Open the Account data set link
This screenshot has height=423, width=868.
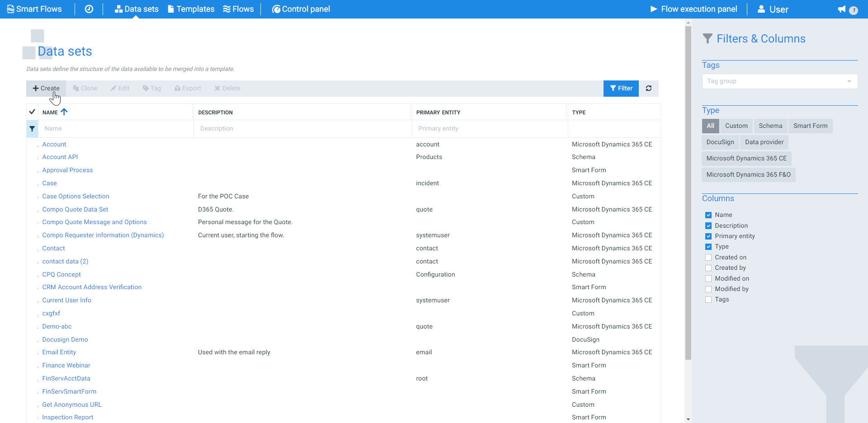[54, 144]
